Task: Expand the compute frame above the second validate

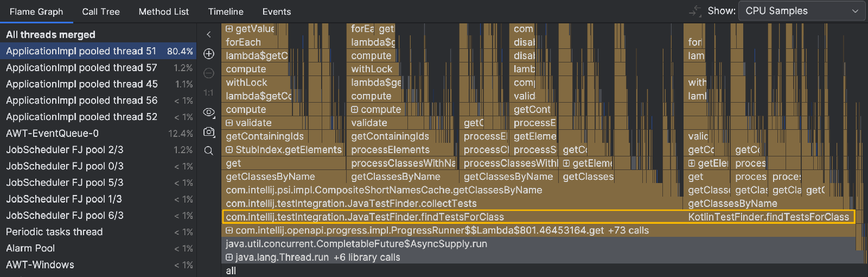Action: (355, 109)
